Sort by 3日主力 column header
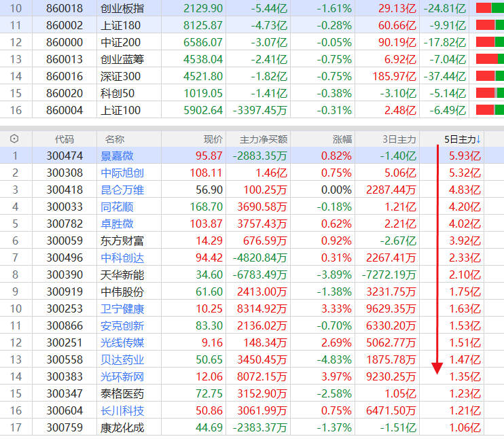The width and height of the screenshot is (504, 443). click(x=399, y=139)
